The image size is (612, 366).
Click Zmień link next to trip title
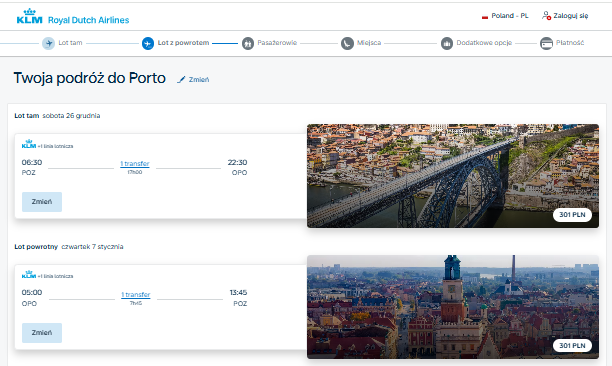pos(199,80)
